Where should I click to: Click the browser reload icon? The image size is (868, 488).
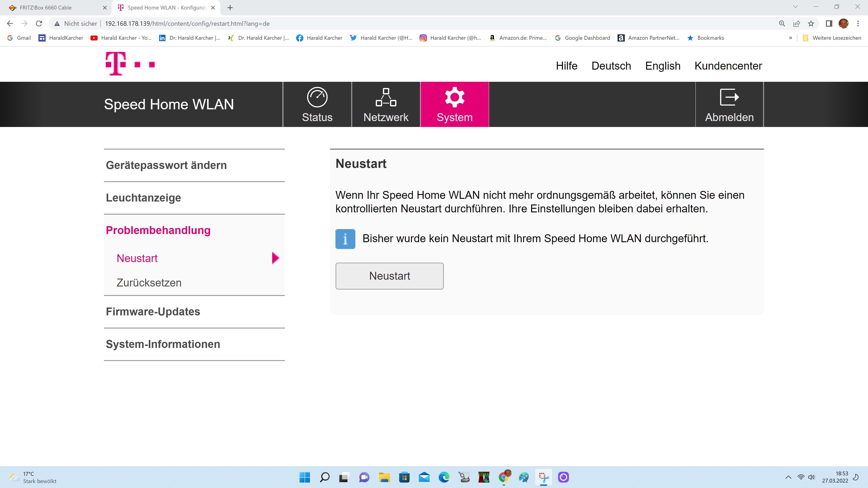click(39, 23)
